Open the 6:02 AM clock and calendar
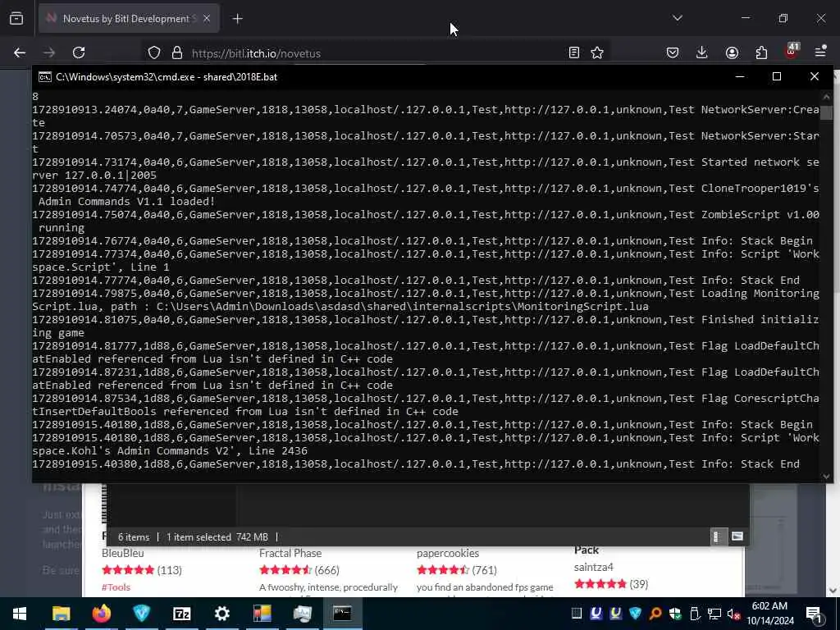 click(769, 614)
